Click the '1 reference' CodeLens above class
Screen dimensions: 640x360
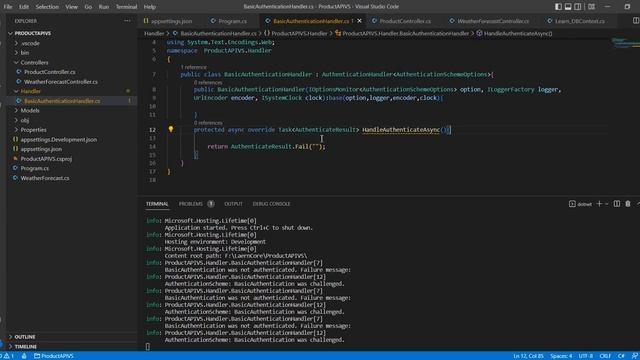pos(193,67)
